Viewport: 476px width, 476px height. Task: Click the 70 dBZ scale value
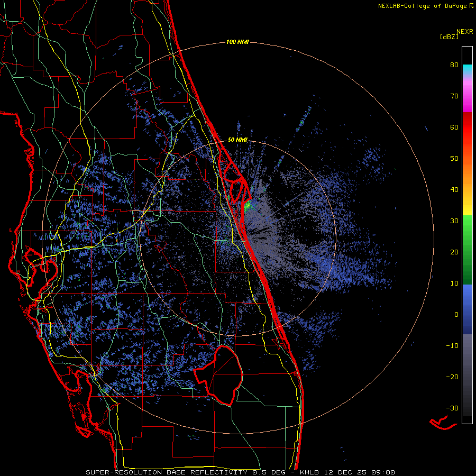click(x=454, y=96)
